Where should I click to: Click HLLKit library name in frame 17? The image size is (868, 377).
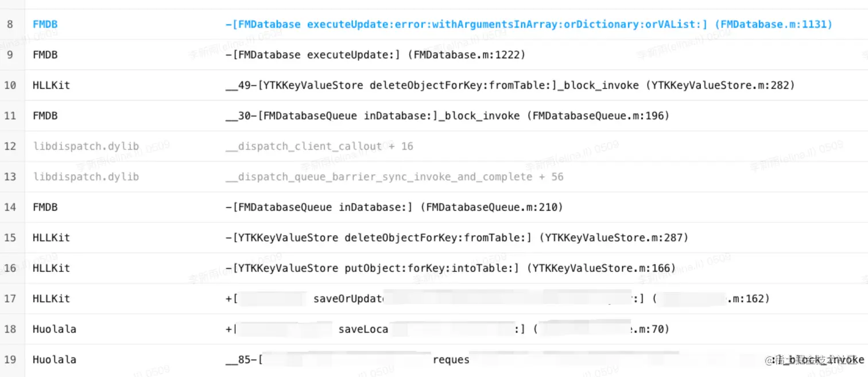coord(51,298)
